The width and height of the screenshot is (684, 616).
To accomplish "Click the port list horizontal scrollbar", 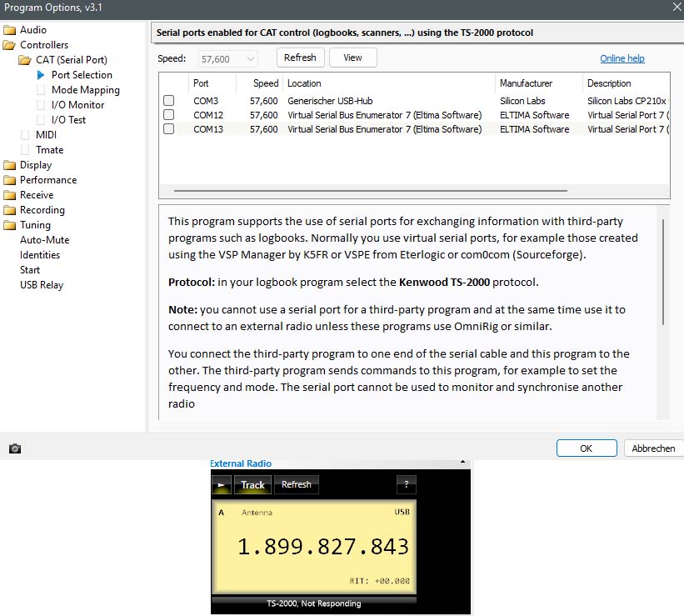I will click(371, 191).
